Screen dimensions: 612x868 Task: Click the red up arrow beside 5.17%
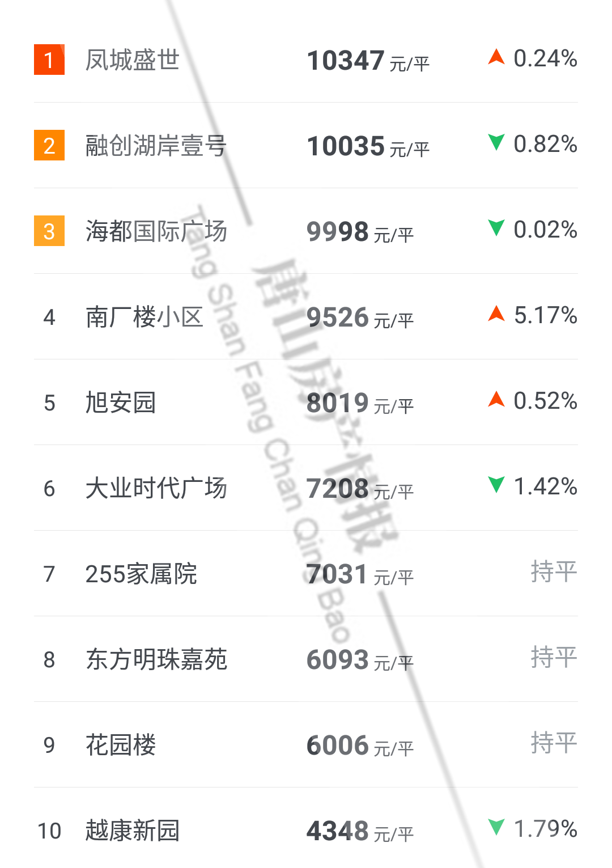pyautogui.click(x=496, y=314)
